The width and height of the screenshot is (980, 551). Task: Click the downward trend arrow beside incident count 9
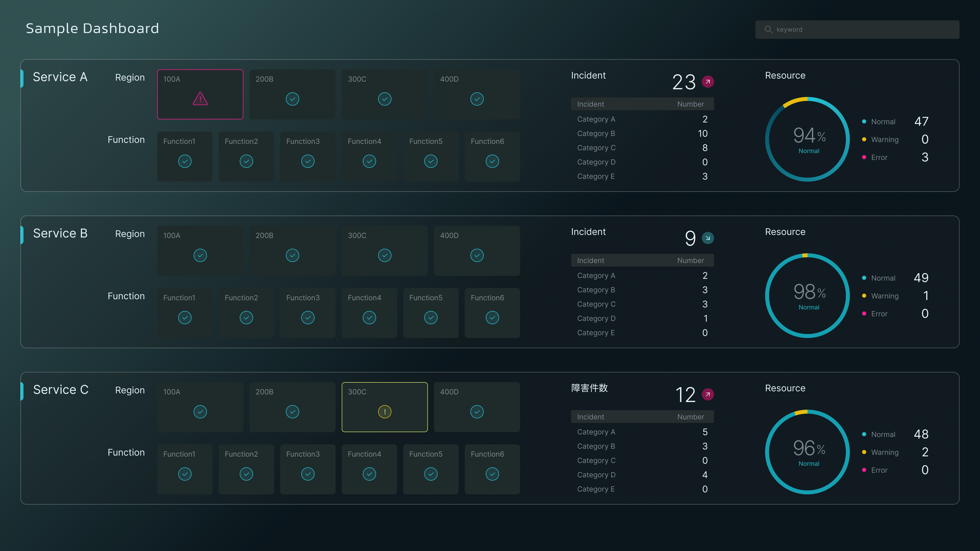(708, 238)
